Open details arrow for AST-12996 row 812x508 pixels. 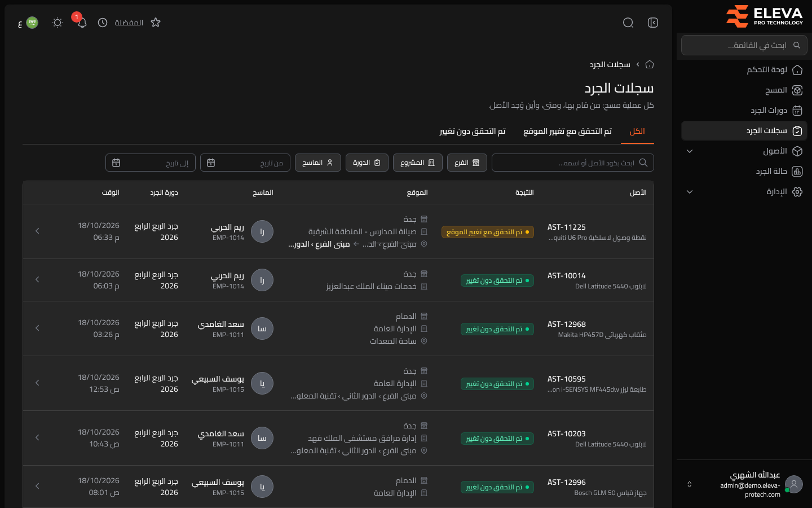(x=37, y=487)
